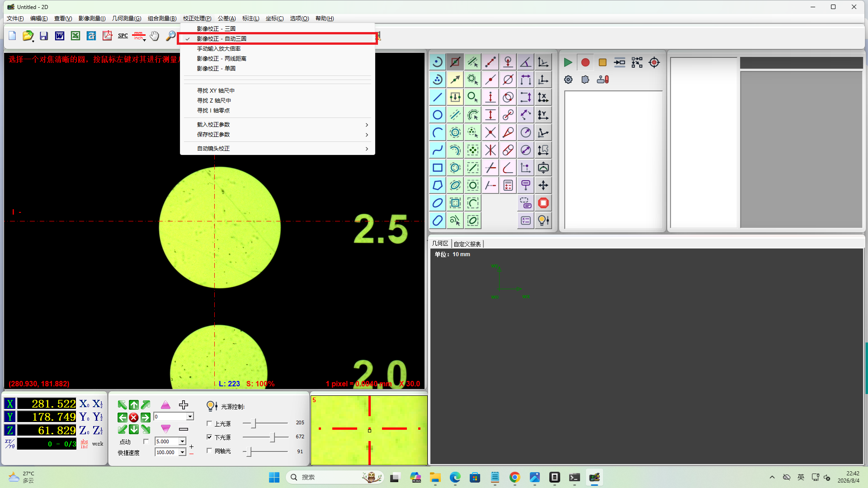The width and height of the screenshot is (868, 488).
Task: Click the magnifier zoom tool
Action: (170, 36)
